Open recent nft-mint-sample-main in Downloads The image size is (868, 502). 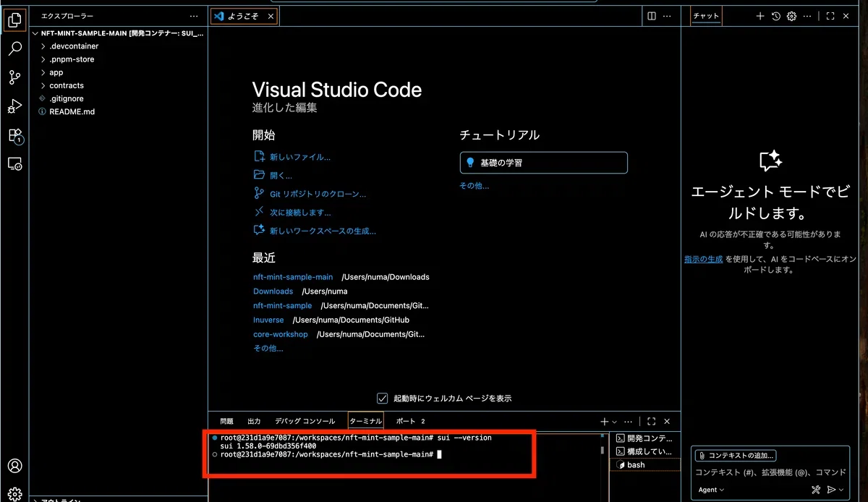pos(293,277)
